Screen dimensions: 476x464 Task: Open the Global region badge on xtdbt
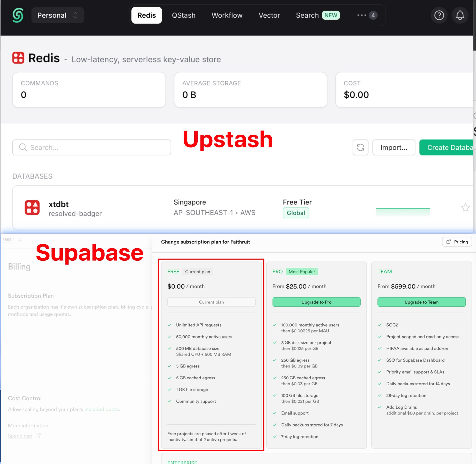(x=296, y=213)
